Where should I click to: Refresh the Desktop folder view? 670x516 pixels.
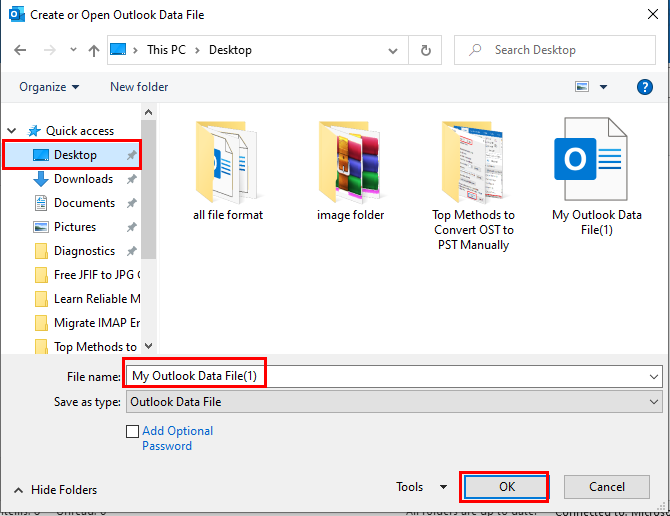click(x=426, y=50)
